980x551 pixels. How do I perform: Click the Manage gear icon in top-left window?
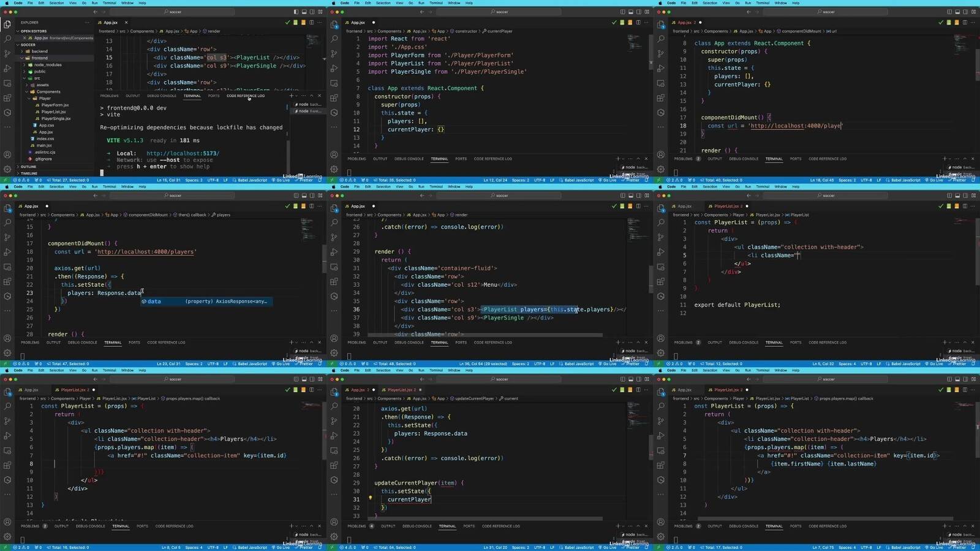pos(7,169)
